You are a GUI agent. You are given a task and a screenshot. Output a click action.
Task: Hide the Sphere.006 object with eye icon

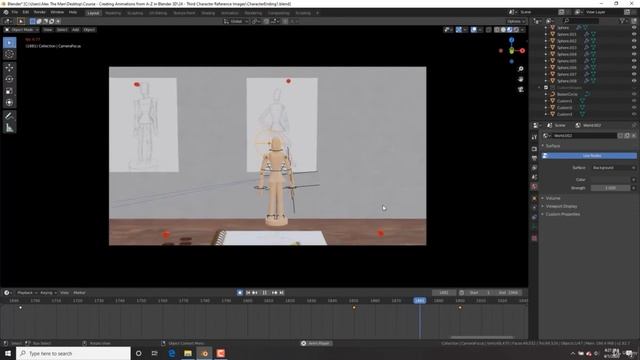[634, 68]
